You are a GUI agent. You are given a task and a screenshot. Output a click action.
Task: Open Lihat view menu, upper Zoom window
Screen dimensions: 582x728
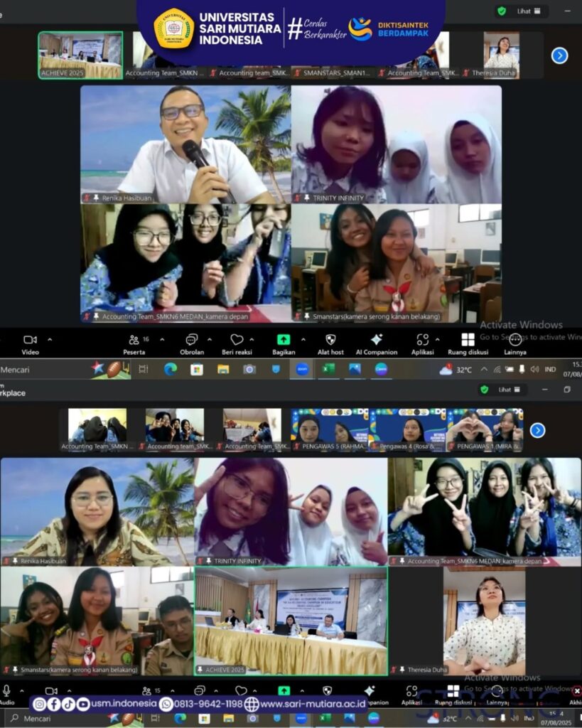529,11
